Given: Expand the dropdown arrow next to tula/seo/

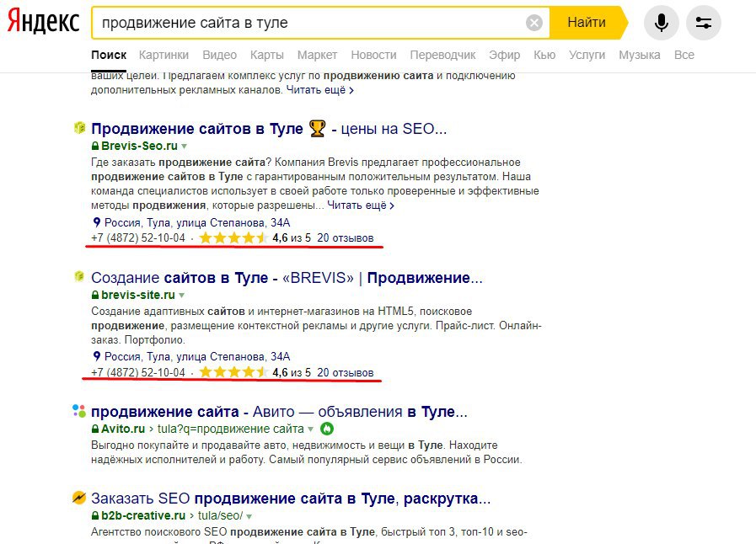Looking at the screenshot, I should [249, 516].
